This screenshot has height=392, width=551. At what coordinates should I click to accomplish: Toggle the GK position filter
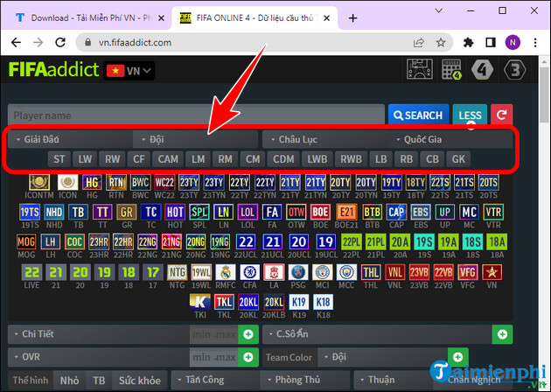coord(457,159)
